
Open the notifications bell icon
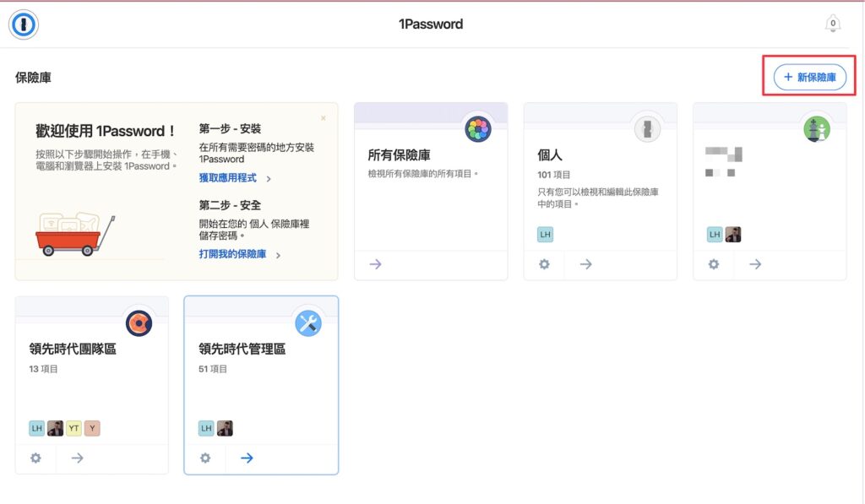[x=832, y=24]
